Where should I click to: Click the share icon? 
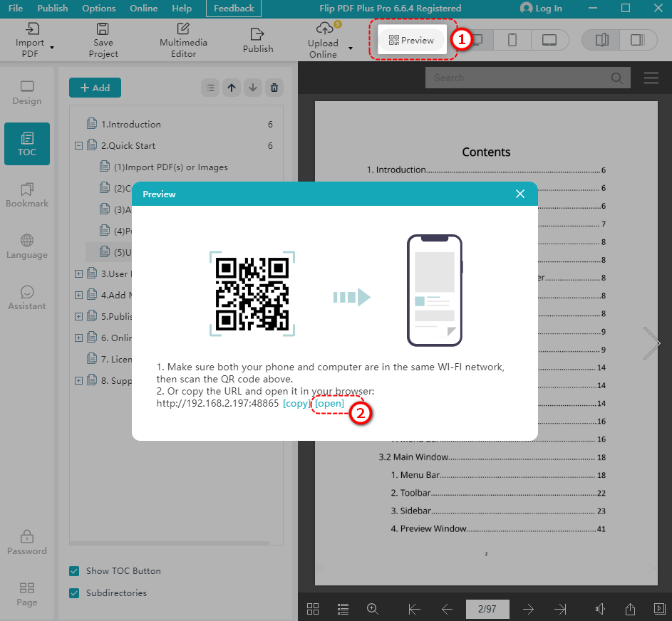629,609
